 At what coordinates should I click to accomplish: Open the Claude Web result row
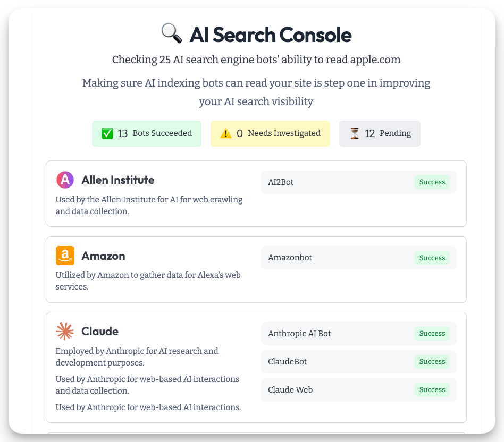pos(340,390)
